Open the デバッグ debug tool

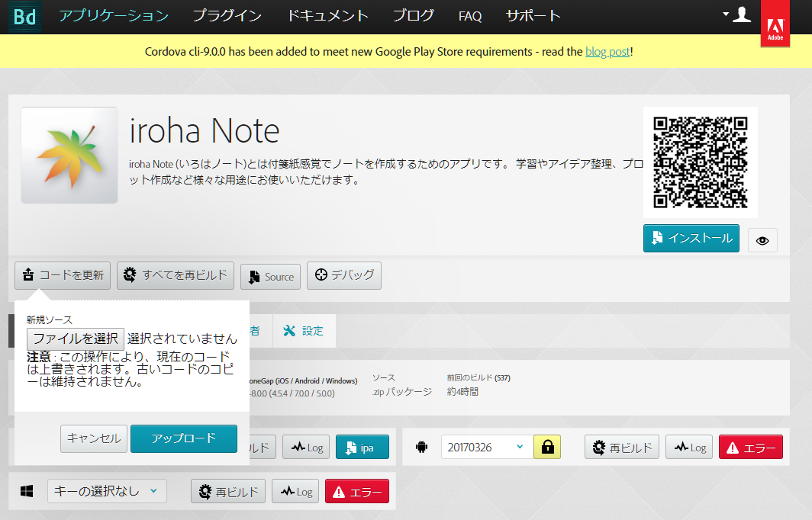click(343, 276)
